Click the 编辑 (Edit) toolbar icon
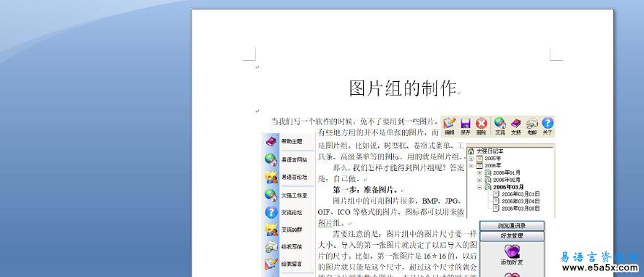 [x=450, y=123]
